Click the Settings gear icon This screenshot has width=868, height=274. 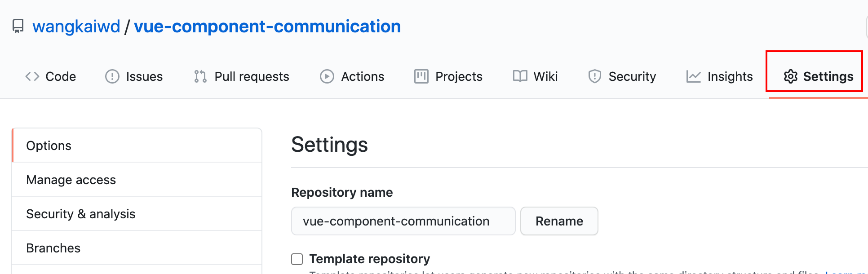tap(790, 76)
